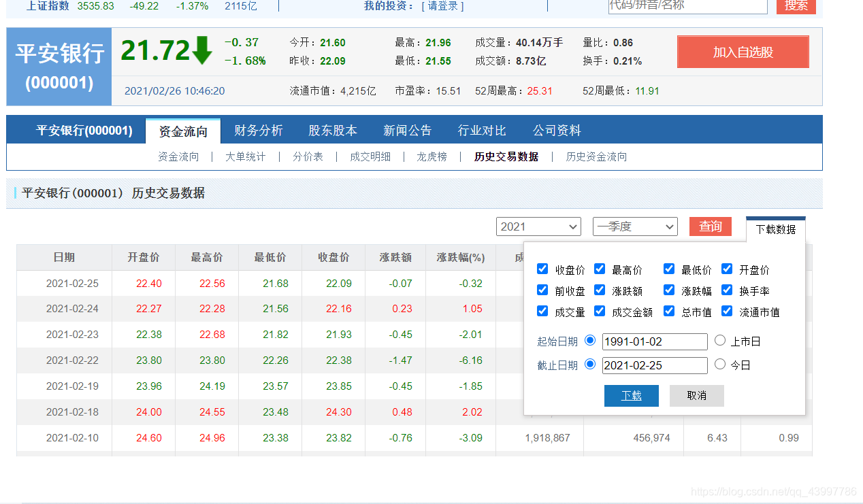This screenshot has height=504, width=863.
Task: Switch to the 新闻公告 tab
Action: [408, 130]
